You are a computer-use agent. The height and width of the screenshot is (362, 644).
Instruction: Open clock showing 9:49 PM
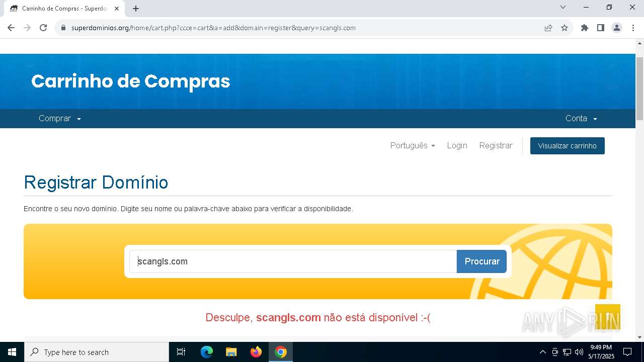click(601, 352)
